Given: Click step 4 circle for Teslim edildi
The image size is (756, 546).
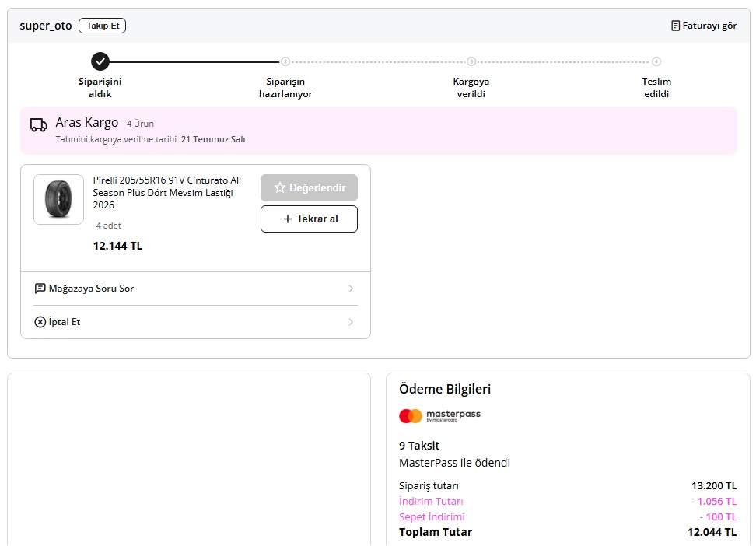Looking at the screenshot, I should tap(656, 61).
